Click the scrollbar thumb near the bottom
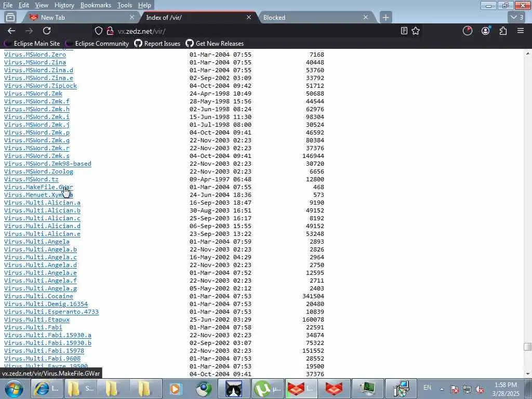Image resolution: width=532 pixels, height=399 pixels. coord(528,347)
